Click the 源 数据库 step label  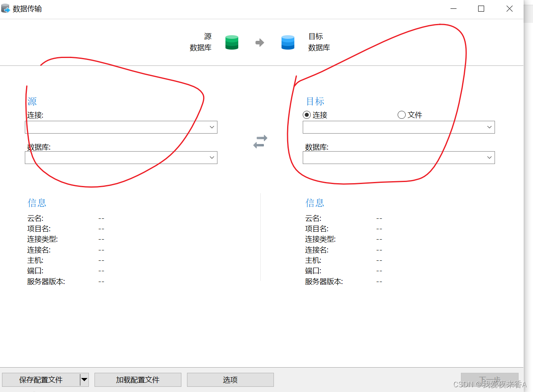point(201,42)
